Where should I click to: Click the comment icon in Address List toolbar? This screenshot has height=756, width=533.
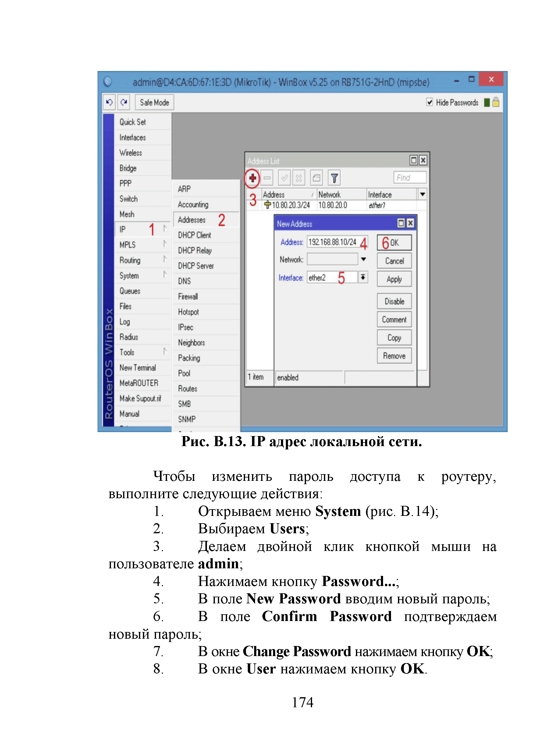[x=316, y=178]
